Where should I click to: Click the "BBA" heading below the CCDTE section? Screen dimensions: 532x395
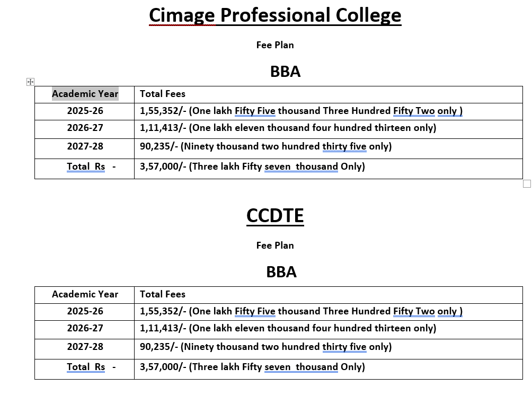click(281, 272)
